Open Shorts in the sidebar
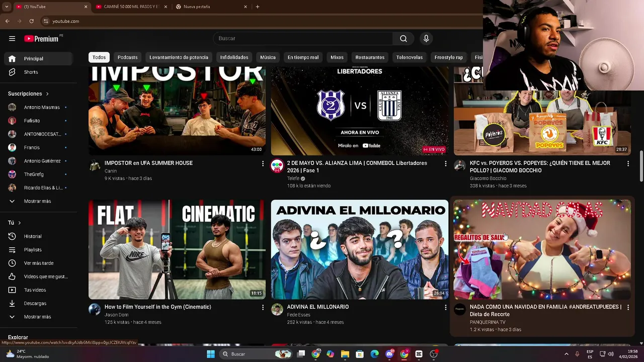The image size is (644, 362). [x=38, y=72]
